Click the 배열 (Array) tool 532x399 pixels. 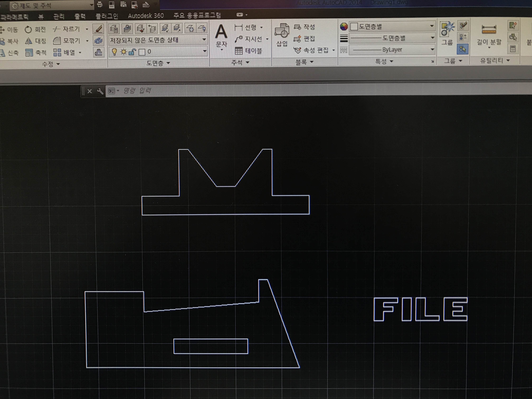[x=64, y=52]
